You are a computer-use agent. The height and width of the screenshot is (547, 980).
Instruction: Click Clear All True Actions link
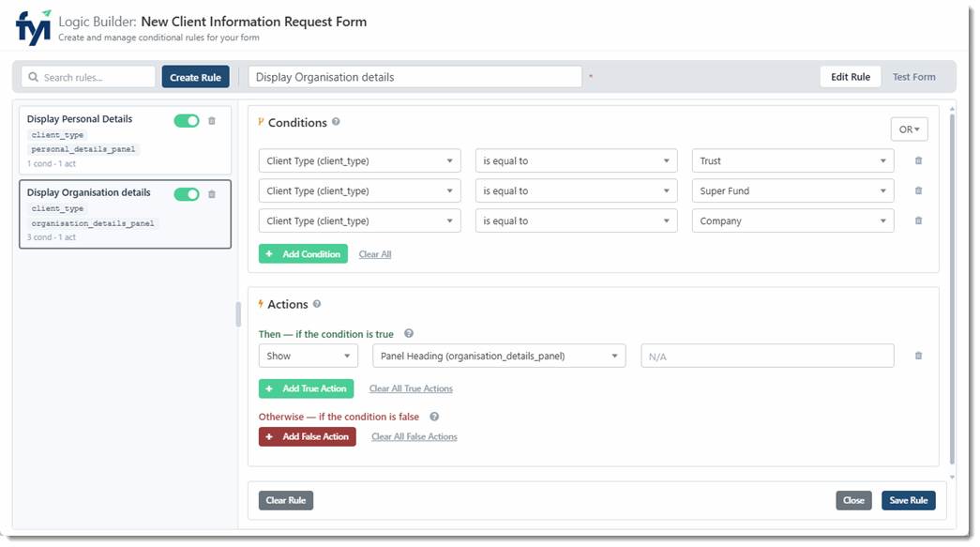[x=411, y=388]
